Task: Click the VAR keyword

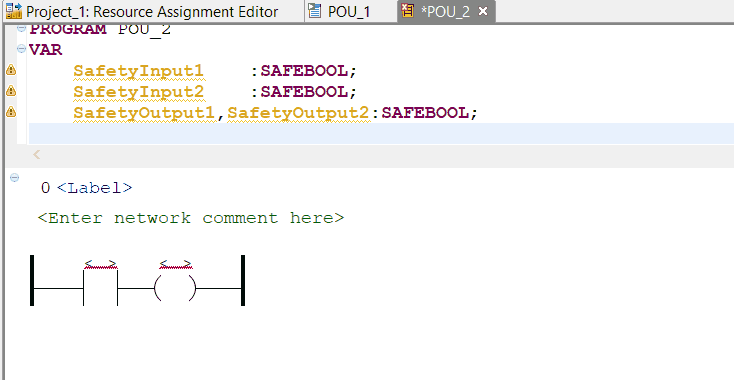Action: click(x=45, y=50)
